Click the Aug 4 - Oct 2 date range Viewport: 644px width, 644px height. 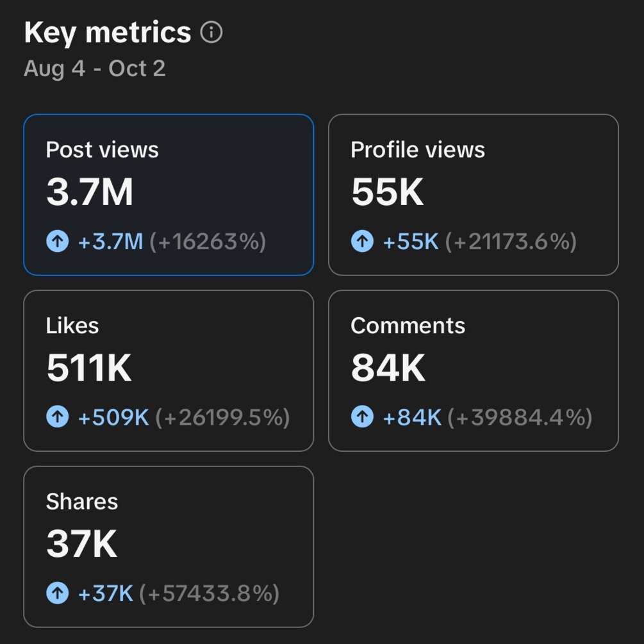pyautogui.click(x=95, y=69)
